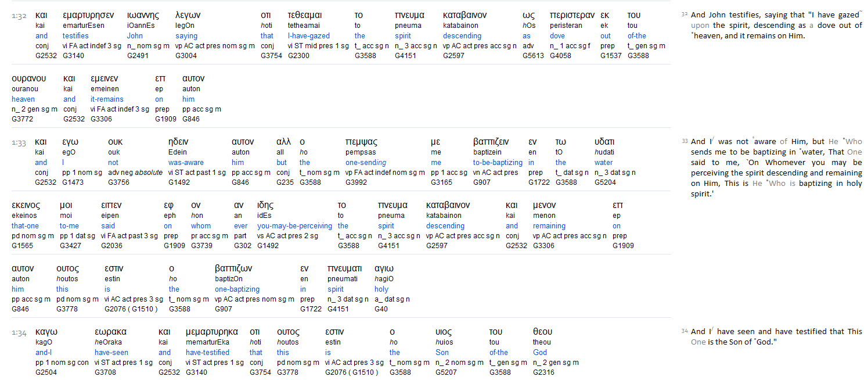Open Strong's entry G3992 under pempsas
This screenshot has height=380, width=868.
356,182
